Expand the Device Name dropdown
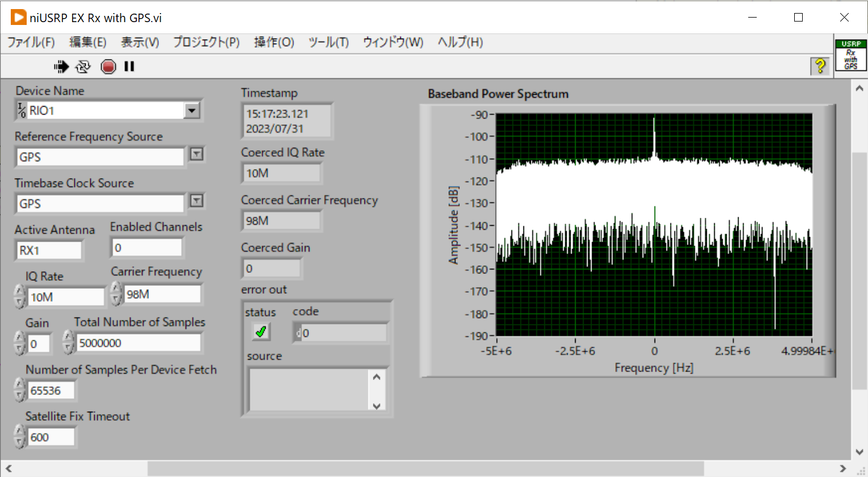 click(192, 111)
